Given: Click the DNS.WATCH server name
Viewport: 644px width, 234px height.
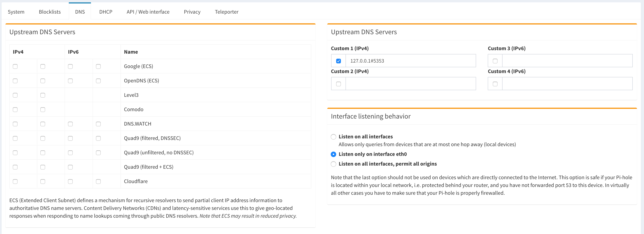Looking at the screenshot, I should click(138, 124).
